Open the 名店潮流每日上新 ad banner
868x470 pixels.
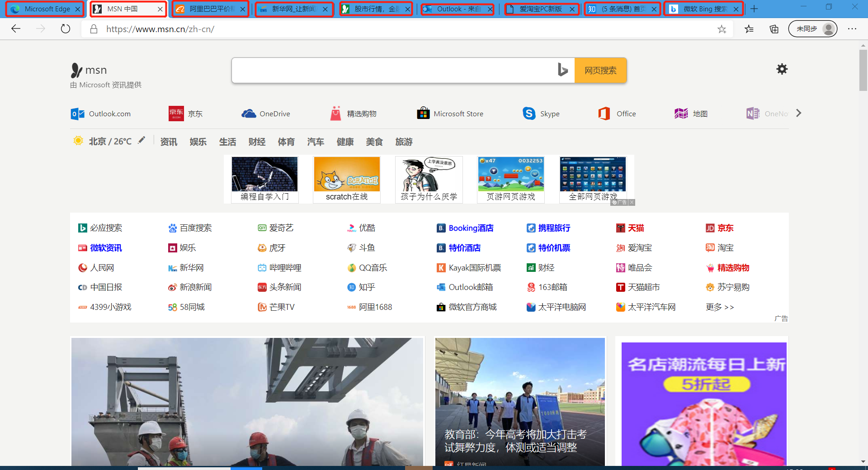point(704,404)
